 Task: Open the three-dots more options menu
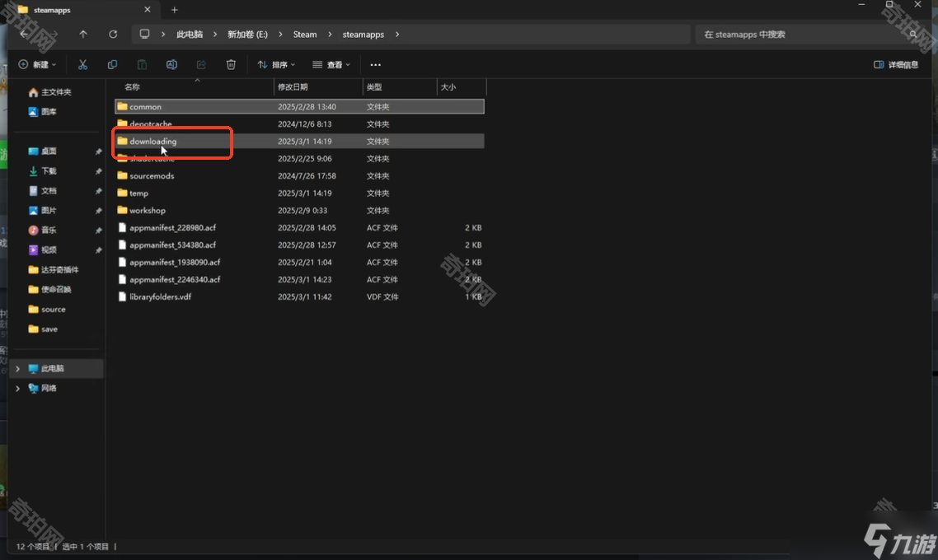(375, 64)
